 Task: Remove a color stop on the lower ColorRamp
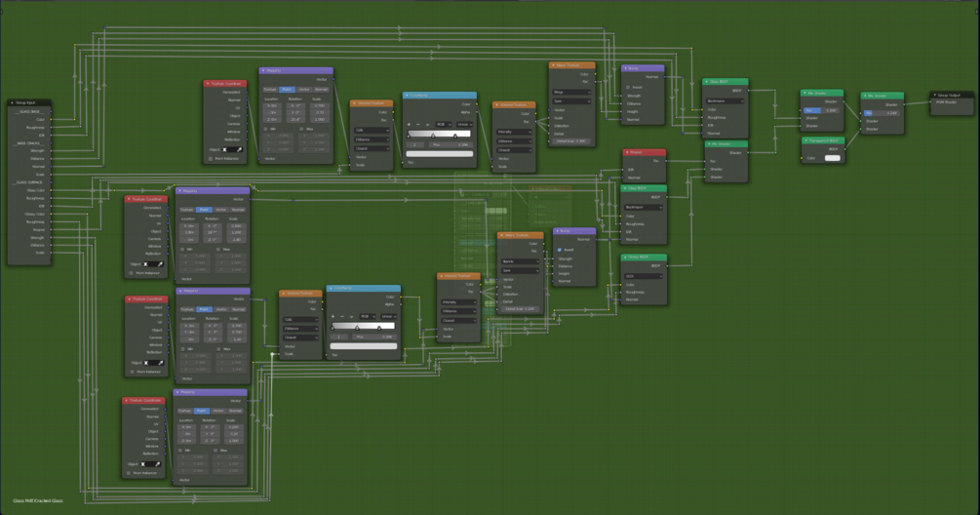coord(342,316)
